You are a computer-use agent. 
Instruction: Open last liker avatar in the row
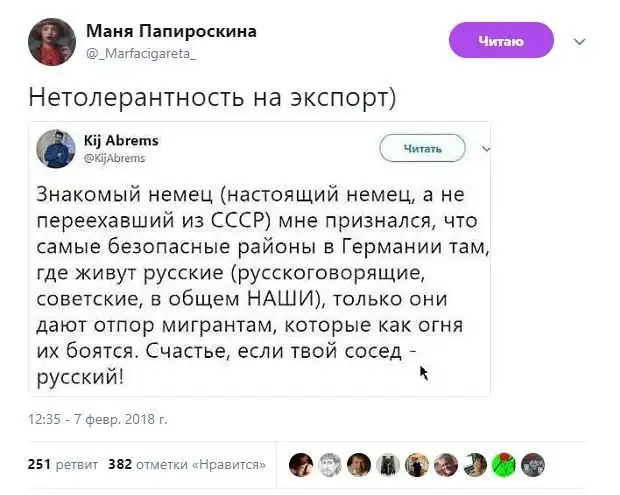point(535,464)
